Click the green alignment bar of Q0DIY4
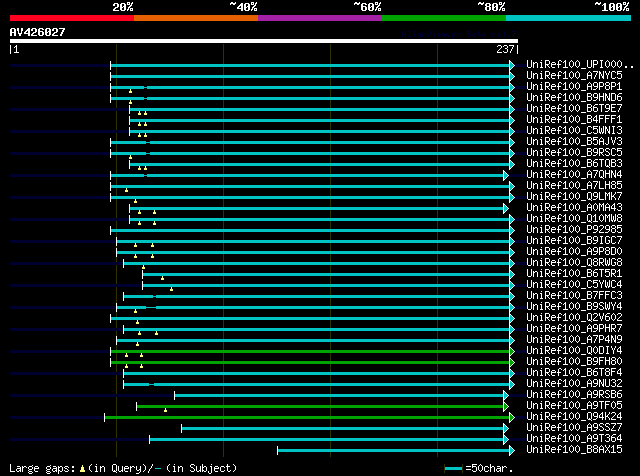 [x=310, y=351]
